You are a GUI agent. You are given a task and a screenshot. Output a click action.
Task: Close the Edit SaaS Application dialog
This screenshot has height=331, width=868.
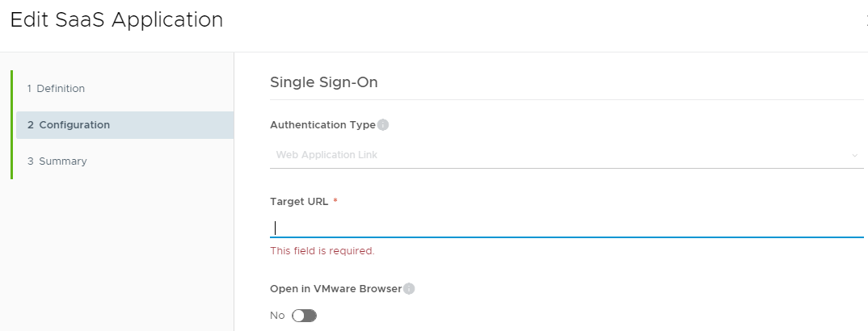pos(866,20)
